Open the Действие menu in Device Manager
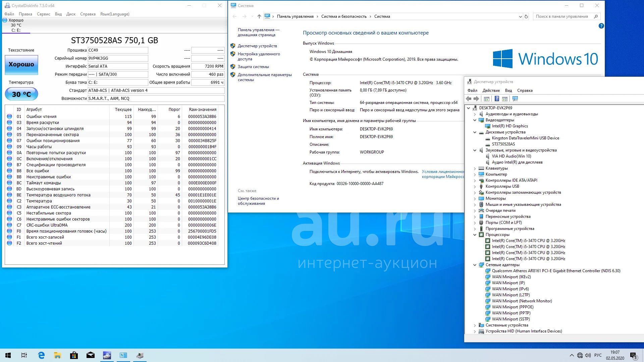Viewport: 644px width, 362px height. pyautogui.click(x=491, y=90)
